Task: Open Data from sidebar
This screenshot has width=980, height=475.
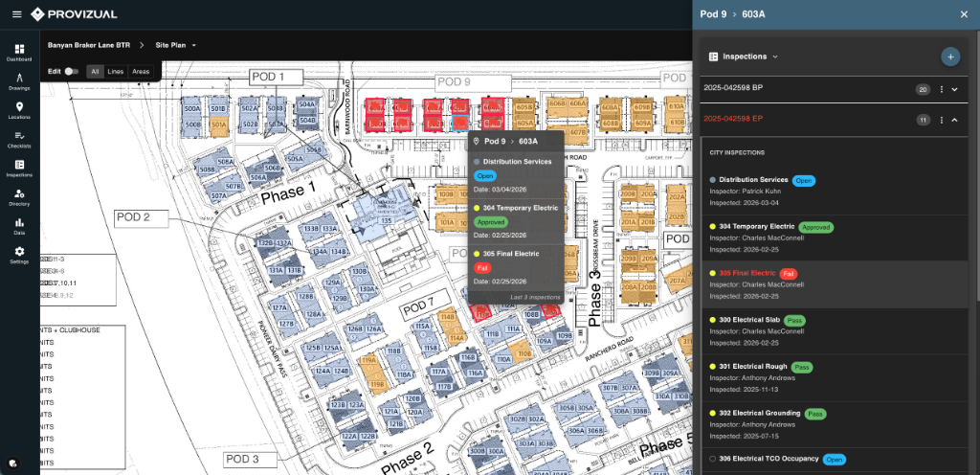Action: pyautogui.click(x=19, y=226)
